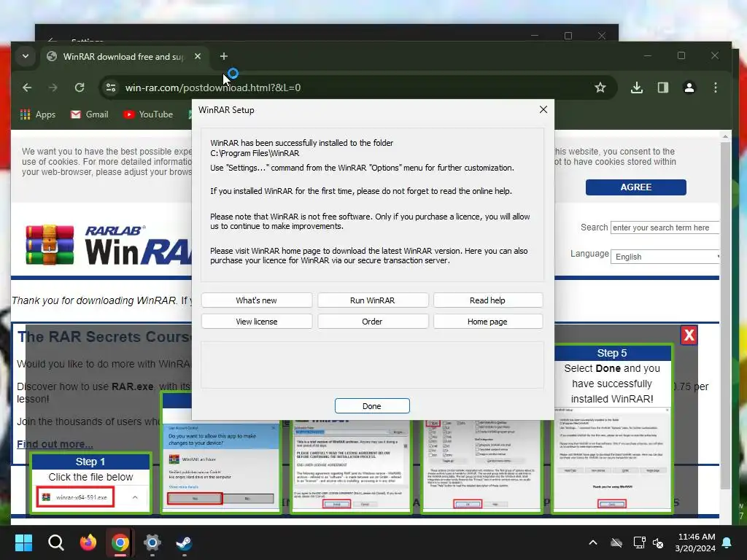Open site information icon in address bar

click(x=111, y=87)
